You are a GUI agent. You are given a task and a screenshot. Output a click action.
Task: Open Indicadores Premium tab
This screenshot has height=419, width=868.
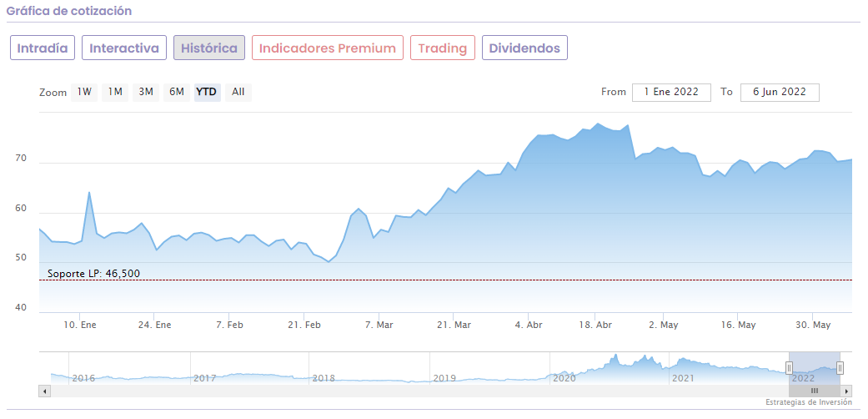pos(328,48)
